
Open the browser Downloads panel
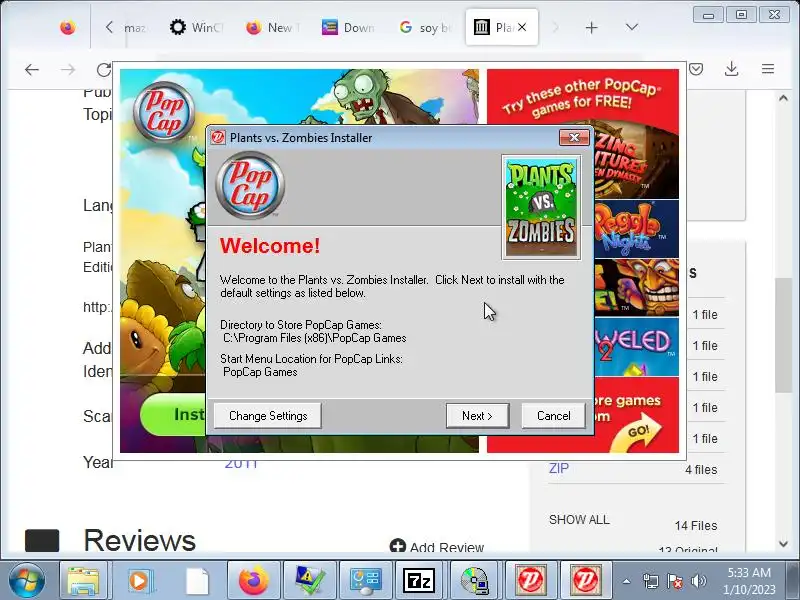point(732,69)
